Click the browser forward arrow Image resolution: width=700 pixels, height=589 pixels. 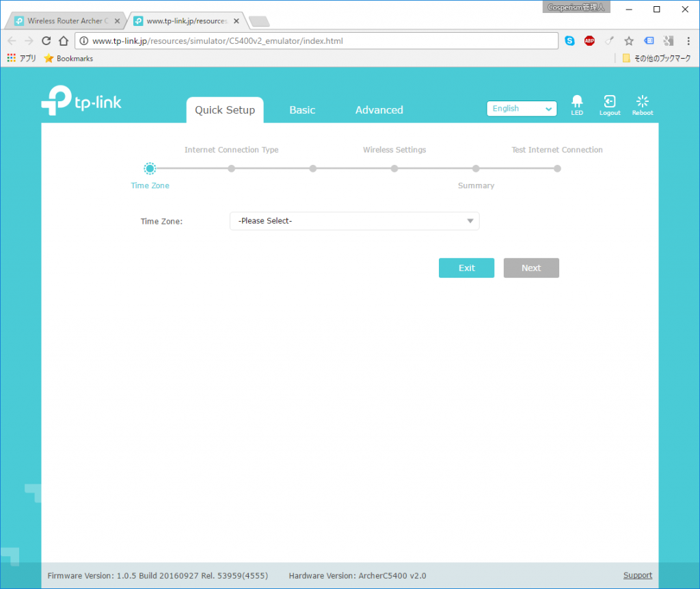(x=29, y=40)
